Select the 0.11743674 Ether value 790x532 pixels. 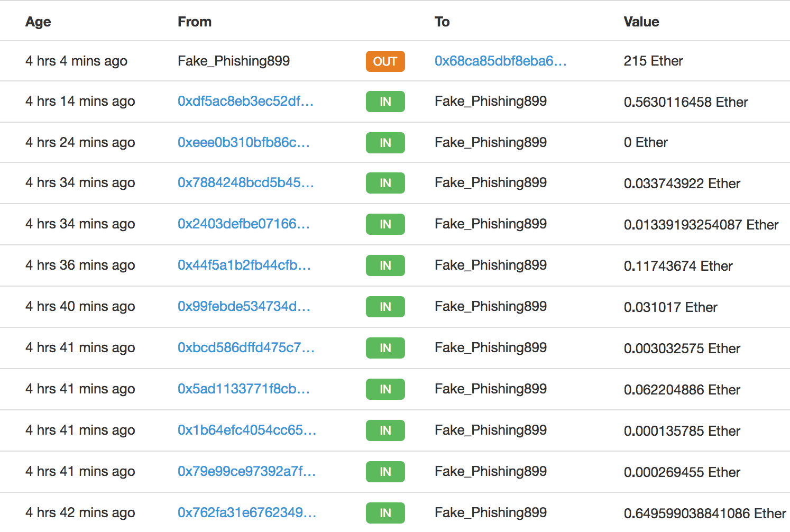[678, 266]
